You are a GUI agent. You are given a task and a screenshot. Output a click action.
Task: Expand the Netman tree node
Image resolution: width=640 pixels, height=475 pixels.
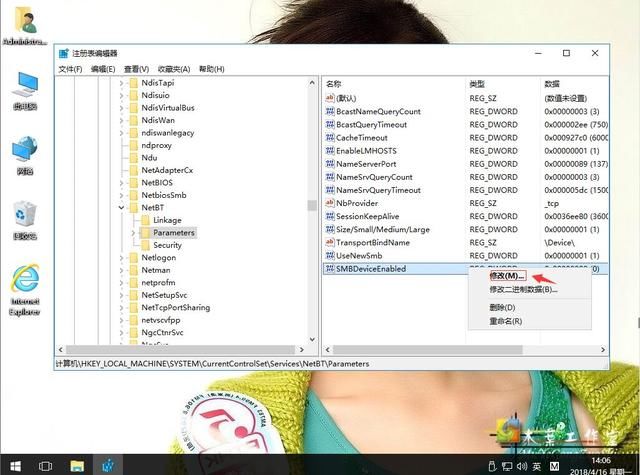point(121,270)
